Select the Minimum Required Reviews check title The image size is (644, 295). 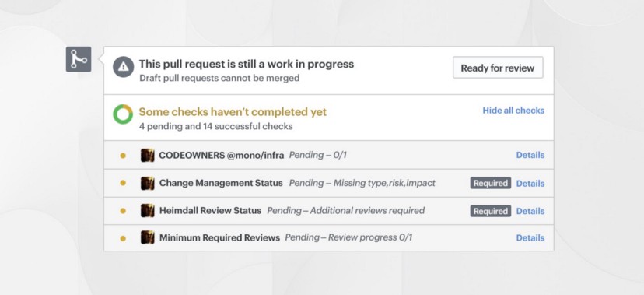point(220,238)
